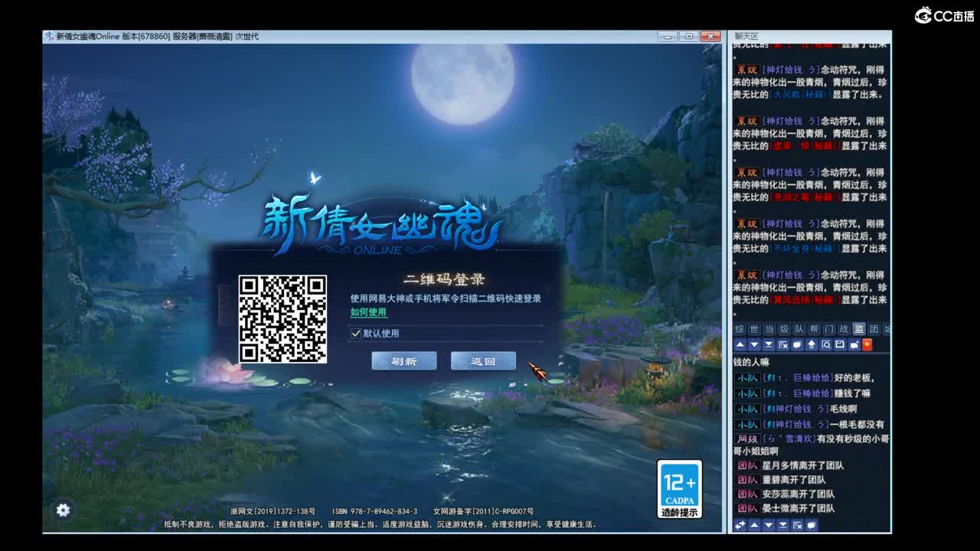Click bottom chat toolbar speech bubble icon
Image resolution: width=980 pixels, height=551 pixels.
click(811, 525)
